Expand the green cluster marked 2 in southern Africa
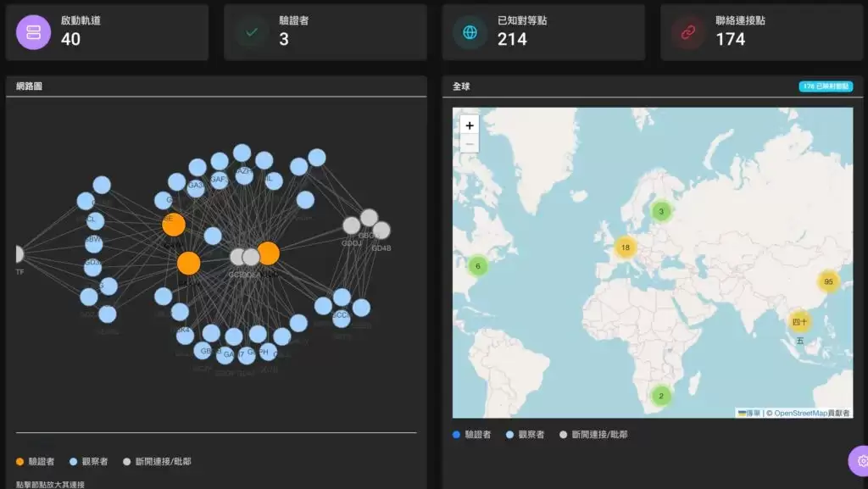868x489 pixels. [x=661, y=396]
